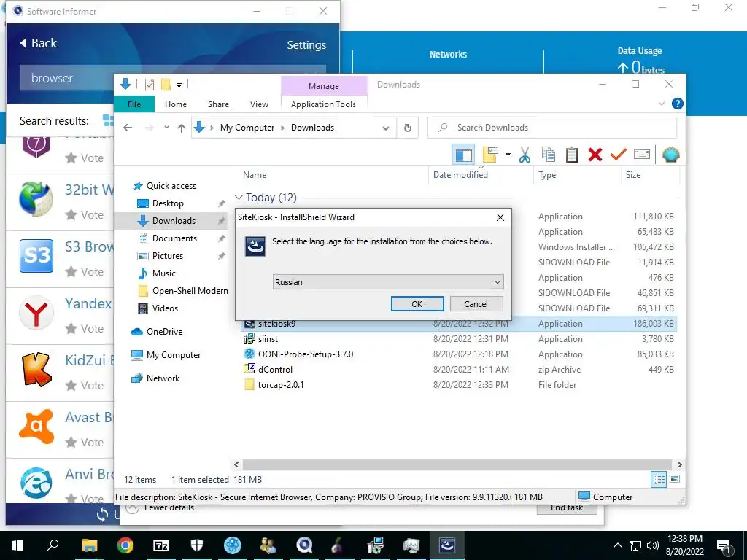
Task: Select the torcap-2.0.1 folder
Action: click(281, 385)
